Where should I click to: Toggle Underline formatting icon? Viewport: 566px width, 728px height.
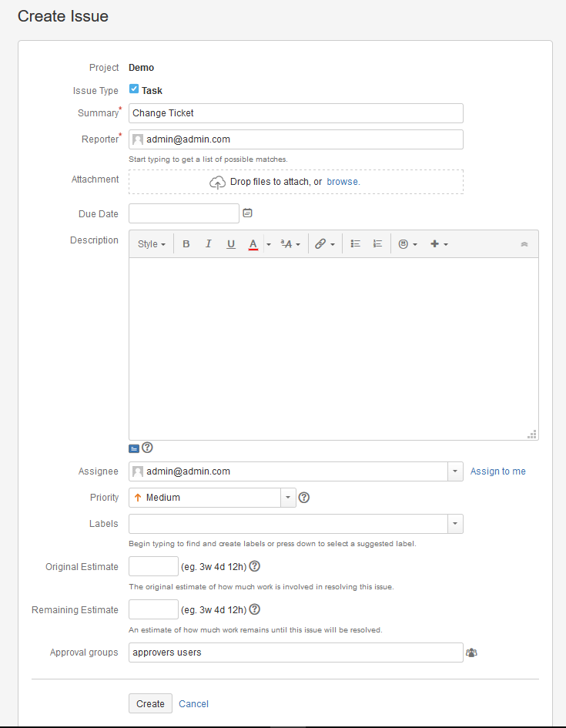tap(230, 243)
